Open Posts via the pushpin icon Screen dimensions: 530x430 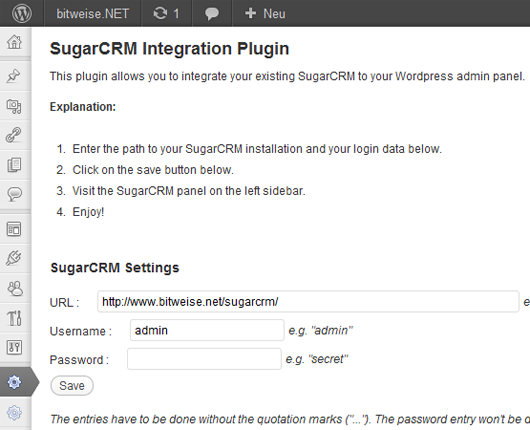pos(14,76)
